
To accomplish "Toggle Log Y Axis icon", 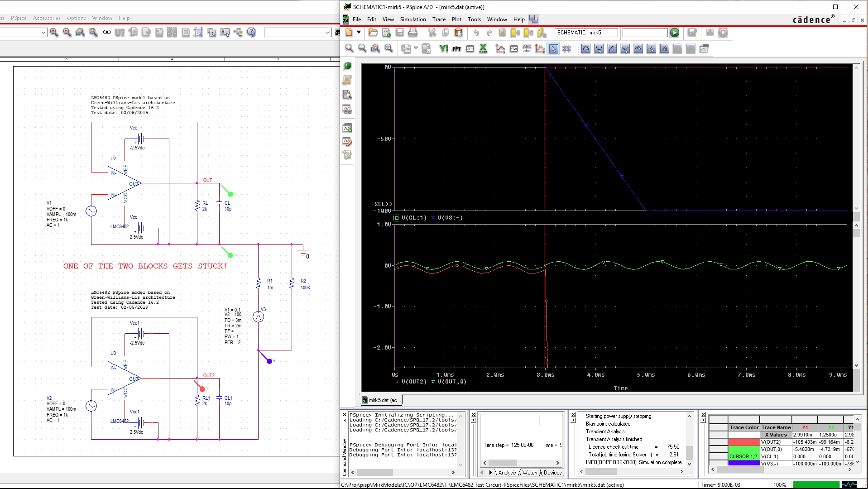I will click(x=443, y=48).
